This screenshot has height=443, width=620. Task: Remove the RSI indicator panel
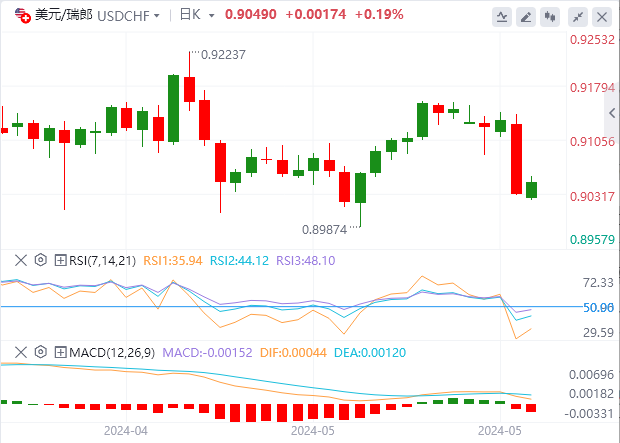click(x=21, y=260)
